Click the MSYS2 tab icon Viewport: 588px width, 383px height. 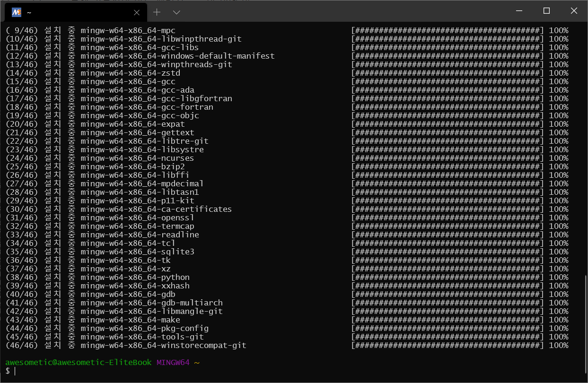[17, 12]
